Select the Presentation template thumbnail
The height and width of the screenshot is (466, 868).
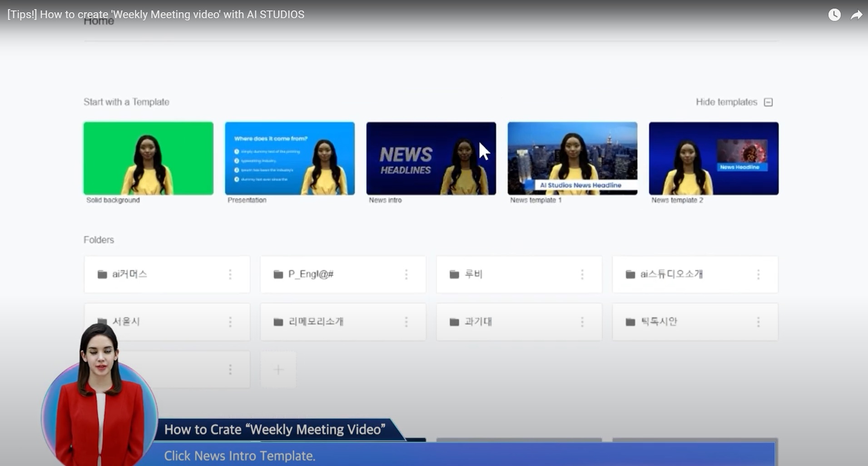[x=290, y=158]
